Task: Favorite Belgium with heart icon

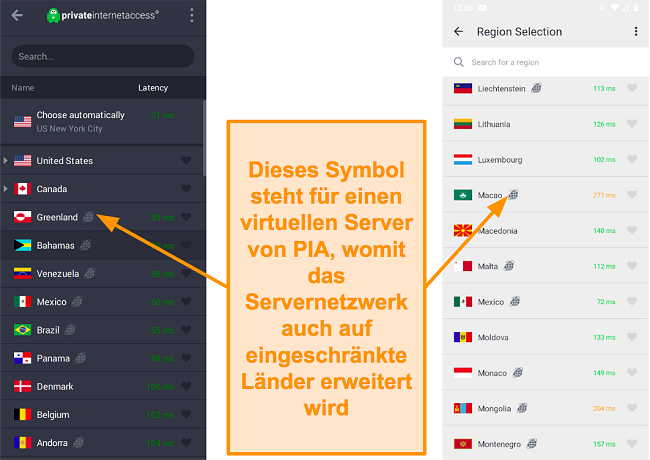Action: click(x=187, y=414)
